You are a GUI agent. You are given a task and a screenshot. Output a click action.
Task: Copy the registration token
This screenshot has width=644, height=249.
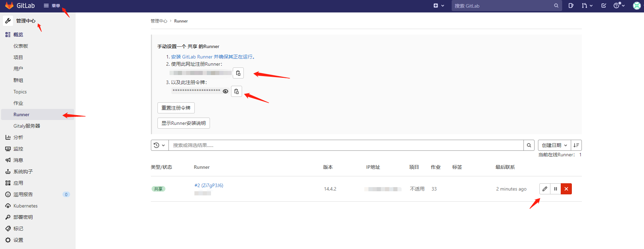coord(237,91)
